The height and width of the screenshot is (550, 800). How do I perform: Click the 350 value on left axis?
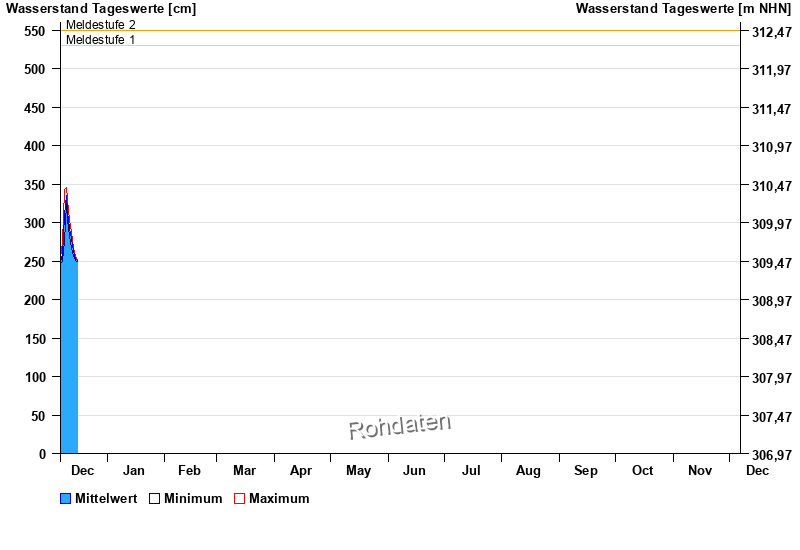tap(35, 185)
